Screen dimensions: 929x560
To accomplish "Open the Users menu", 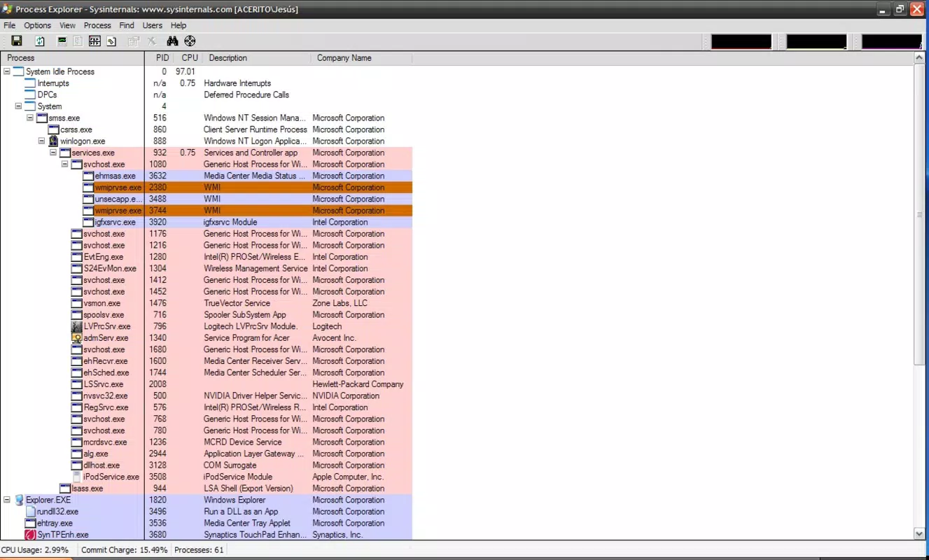I will [x=153, y=25].
